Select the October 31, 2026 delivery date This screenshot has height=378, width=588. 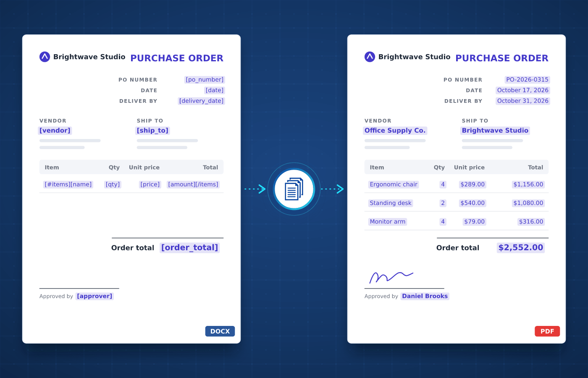[x=523, y=101]
